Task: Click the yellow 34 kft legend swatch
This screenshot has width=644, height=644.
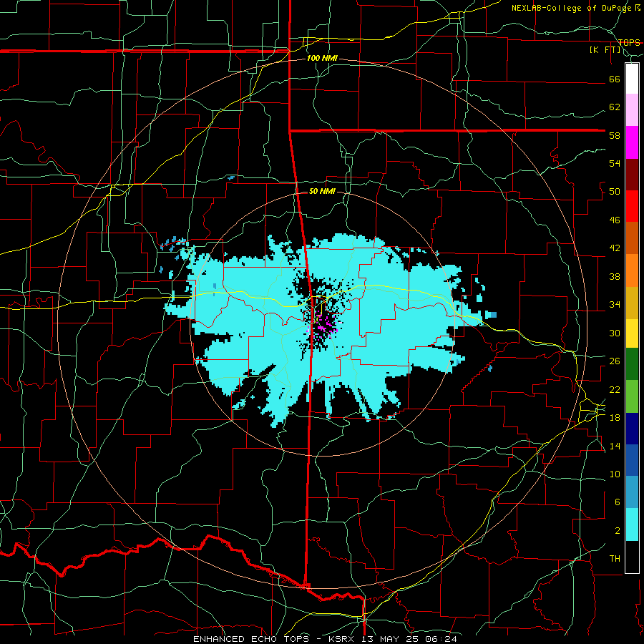Action: [632, 333]
